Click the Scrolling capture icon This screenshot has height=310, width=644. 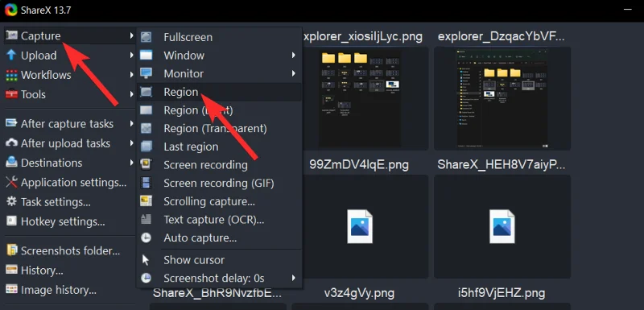(x=146, y=201)
